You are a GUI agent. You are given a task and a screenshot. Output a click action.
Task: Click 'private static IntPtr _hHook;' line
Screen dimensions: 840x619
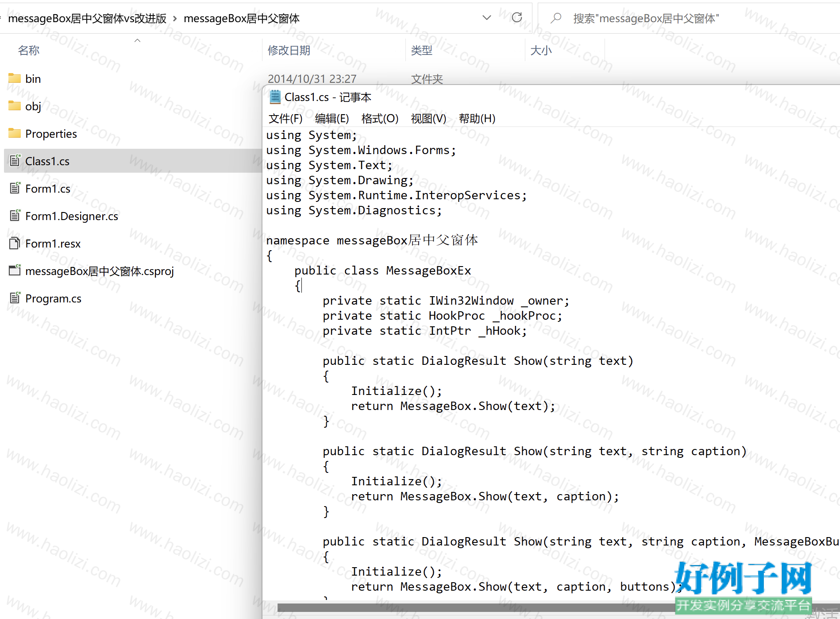point(425,331)
